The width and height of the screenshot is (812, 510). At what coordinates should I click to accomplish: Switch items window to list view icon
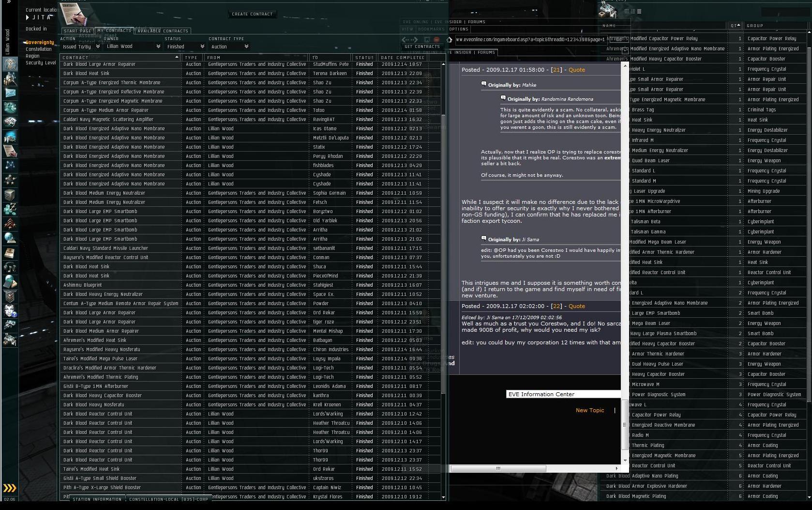pyautogui.click(x=639, y=11)
